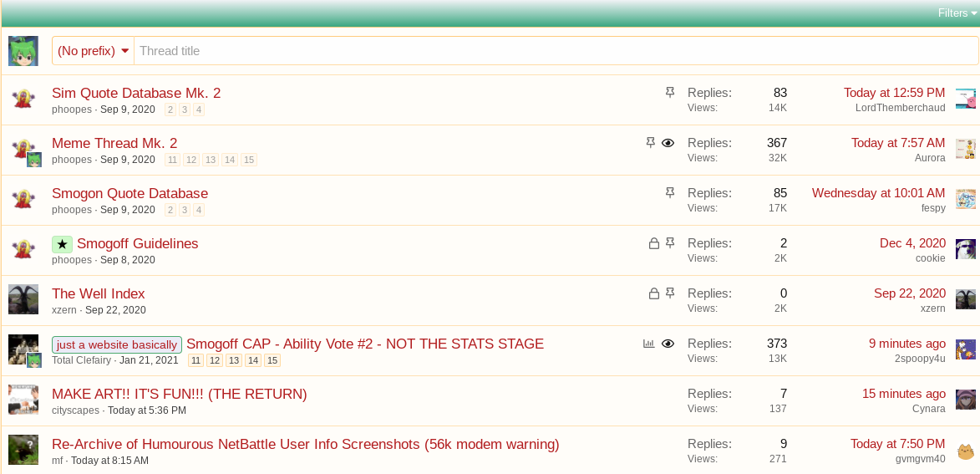Viewport: 980px width, 474px height.
Task: Click the pin icon on Meme Thread Mk. 2
Action: 651,143
